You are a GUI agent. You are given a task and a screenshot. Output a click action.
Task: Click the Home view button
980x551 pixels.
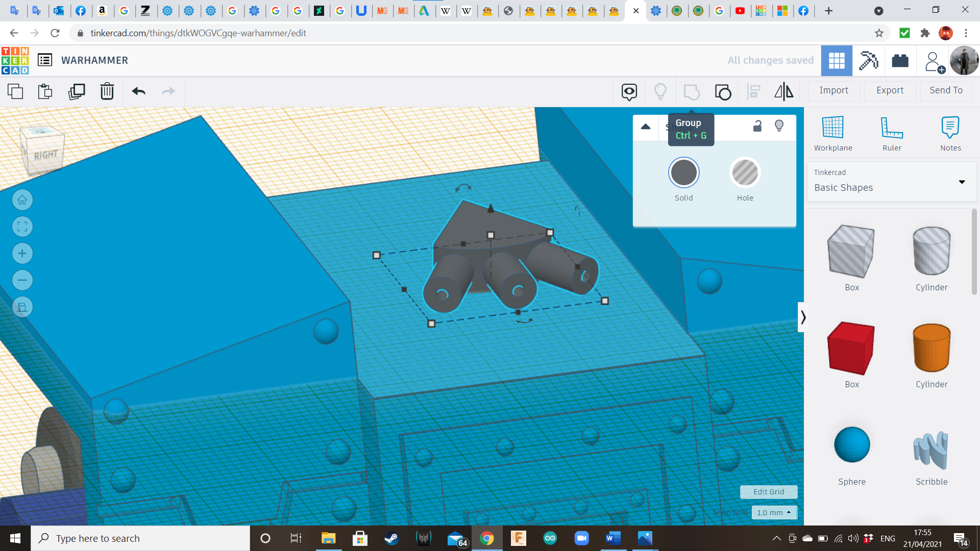point(22,200)
